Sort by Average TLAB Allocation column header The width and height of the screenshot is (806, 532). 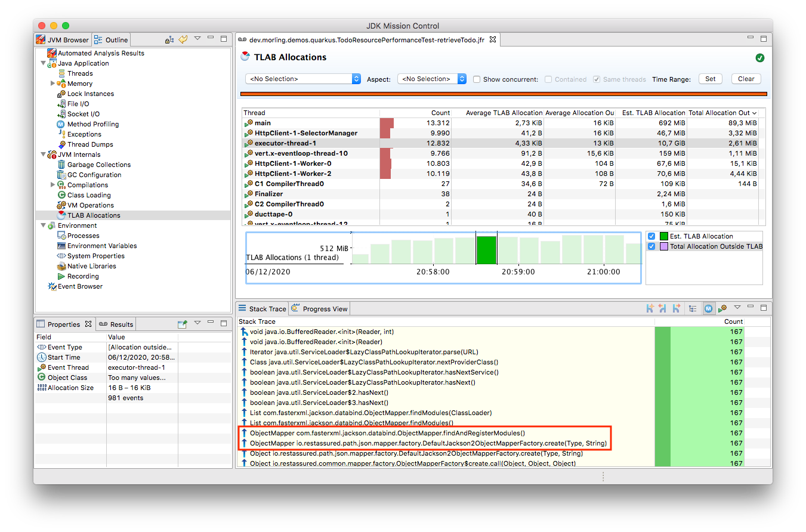click(x=498, y=113)
